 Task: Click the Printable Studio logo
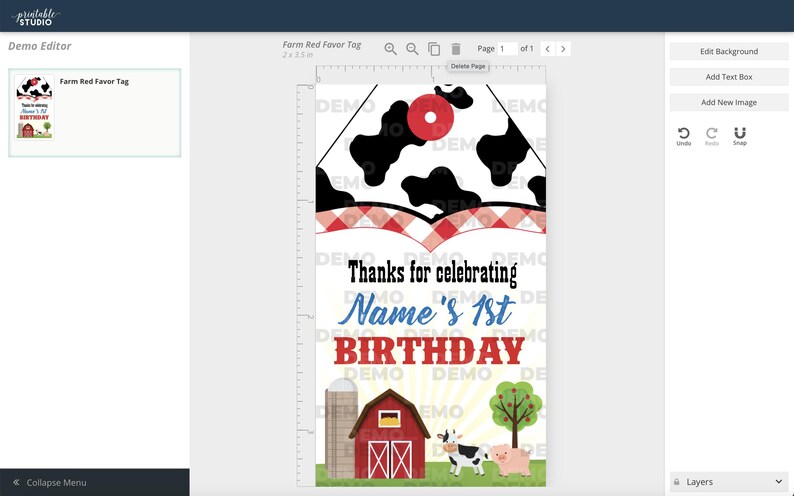(x=36, y=17)
